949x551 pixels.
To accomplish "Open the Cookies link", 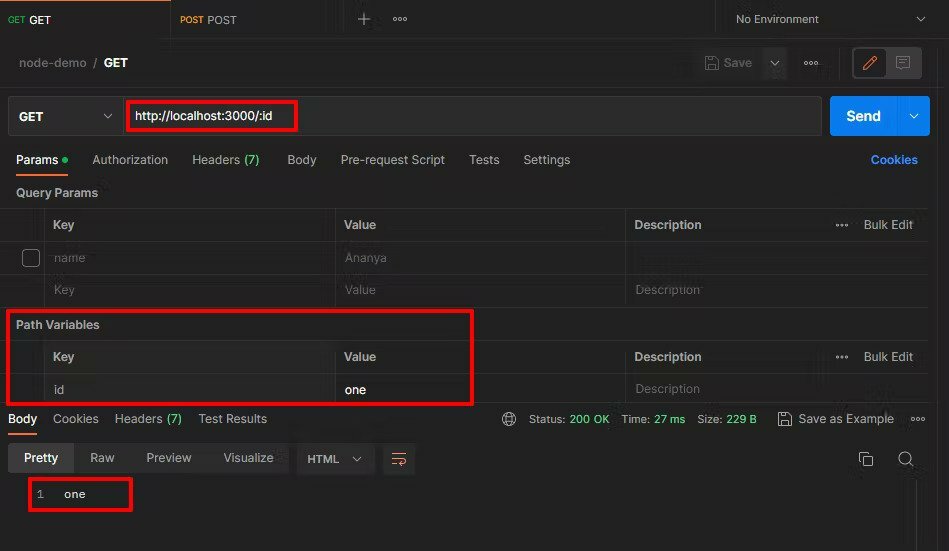I will [x=894, y=160].
